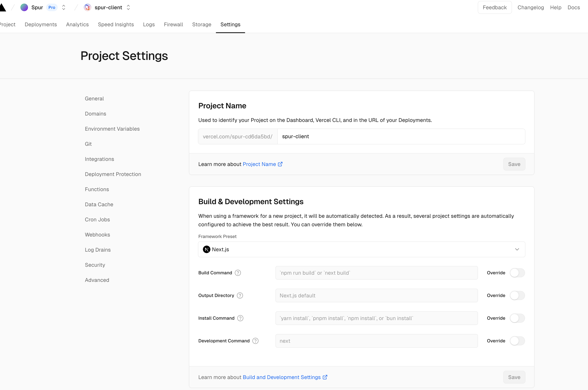Open Environment Variables in the settings sidebar
Image resolution: width=588 pixels, height=390 pixels.
(x=112, y=129)
